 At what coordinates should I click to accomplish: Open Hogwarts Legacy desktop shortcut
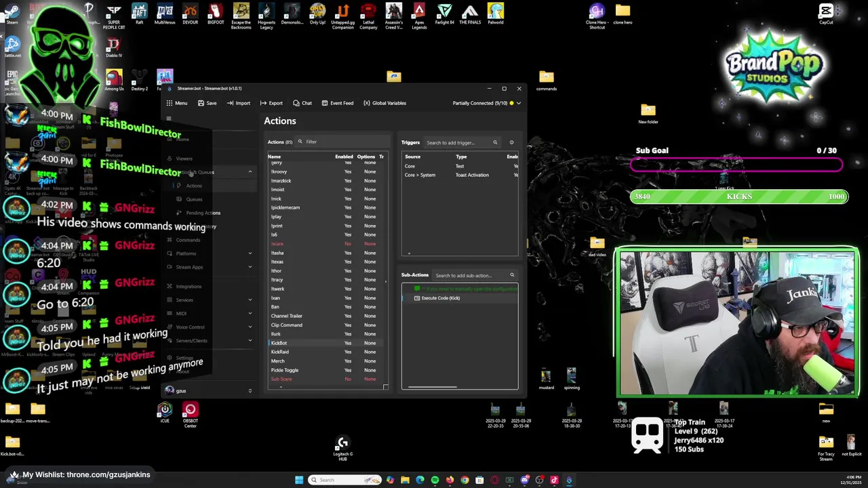(267, 16)
